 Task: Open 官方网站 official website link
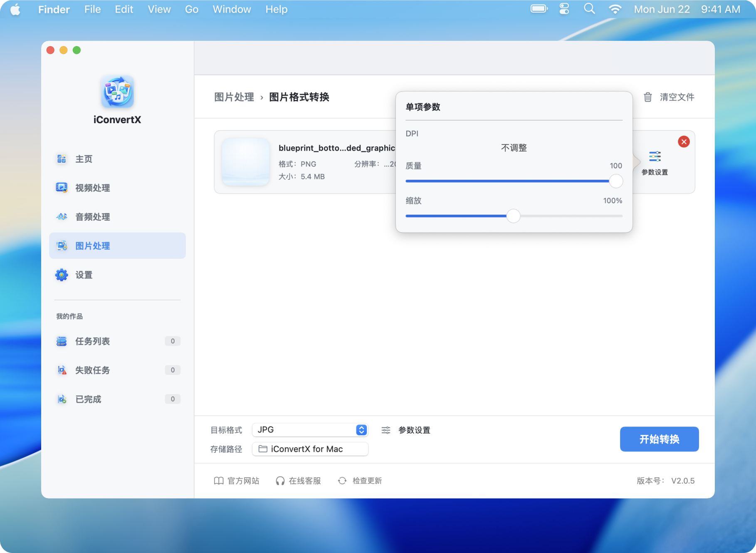[237, 481]
